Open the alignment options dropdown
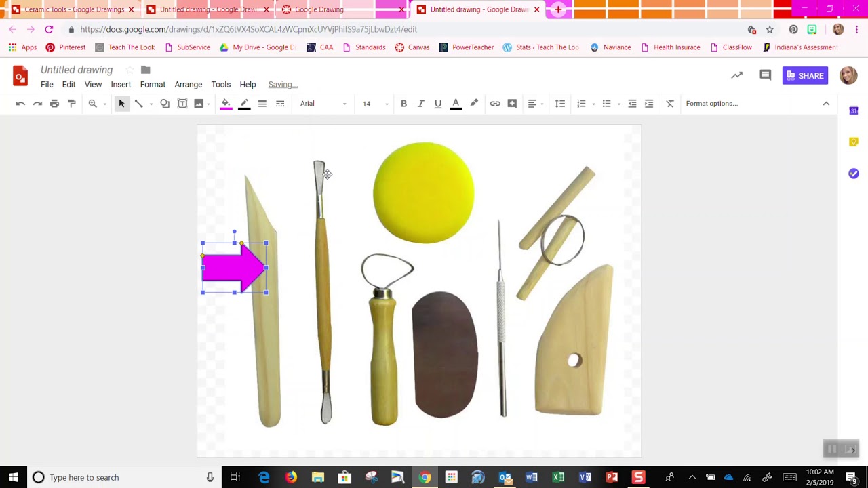The height and width of the screenshot is (488, 868). pyautogui.click(x=535, y=103)
